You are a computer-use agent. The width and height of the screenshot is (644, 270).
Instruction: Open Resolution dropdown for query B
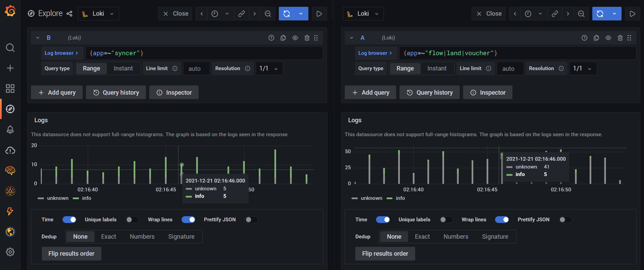click(x=269, y=68)
